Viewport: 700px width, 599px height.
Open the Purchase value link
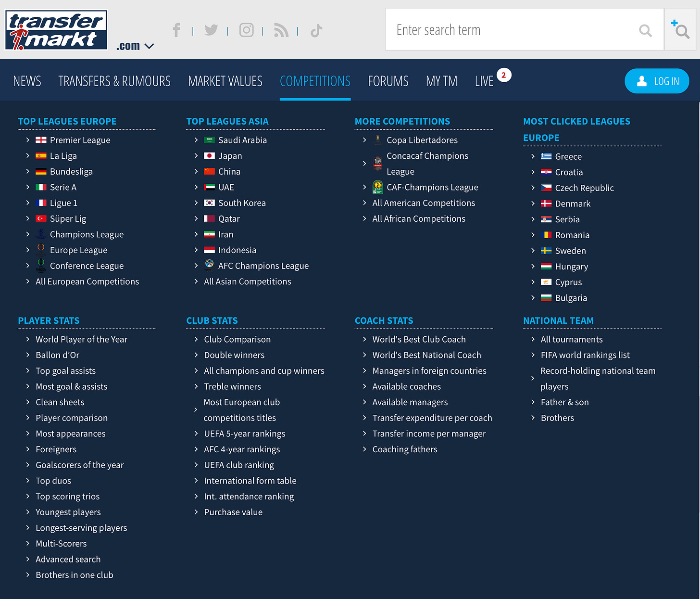[233, 512]
